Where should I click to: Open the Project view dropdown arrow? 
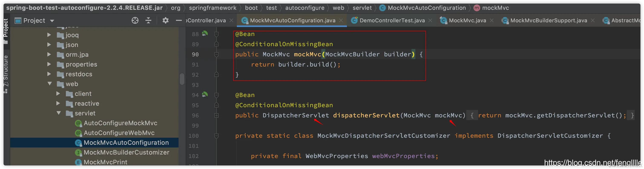(x=52, y=21)
